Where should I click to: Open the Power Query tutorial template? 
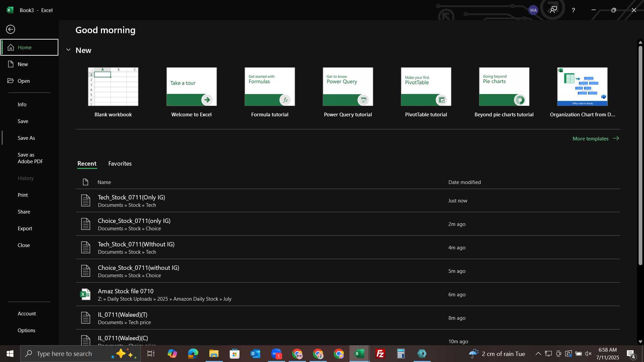(x=348, y=93)
